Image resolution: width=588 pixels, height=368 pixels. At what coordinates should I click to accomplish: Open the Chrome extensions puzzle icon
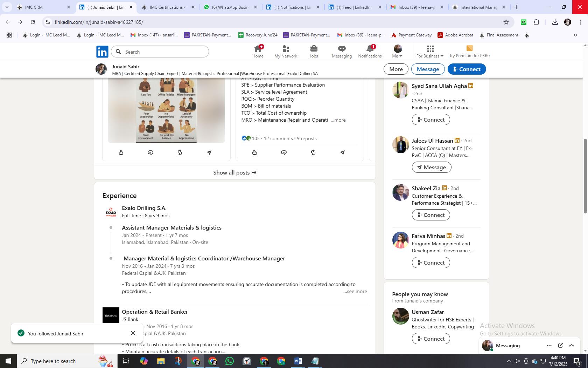[537, 22]
